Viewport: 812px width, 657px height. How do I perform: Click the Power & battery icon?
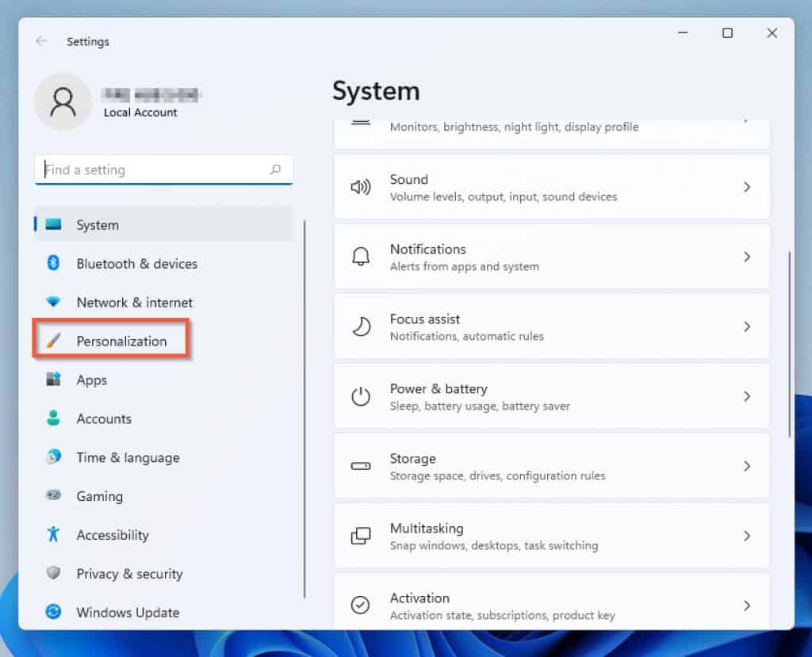click(x=361, y=396)
